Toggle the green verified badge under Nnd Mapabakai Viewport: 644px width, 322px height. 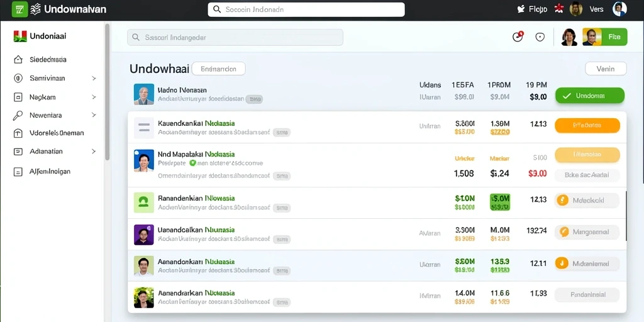click(x=192, y=163)
